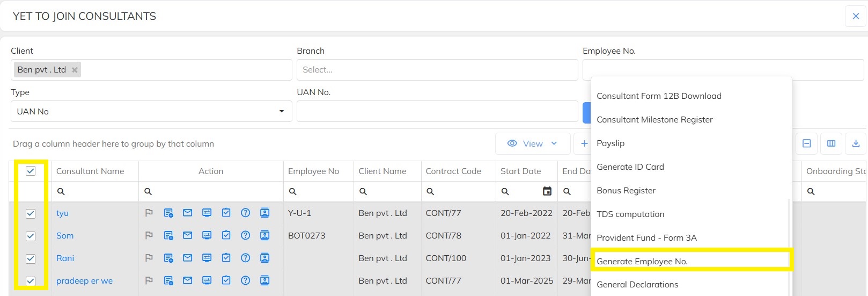Viewport: 868px width, 296px height.
Task: Select Generate Employee No. from the menu
Action: tap(642, 261)
